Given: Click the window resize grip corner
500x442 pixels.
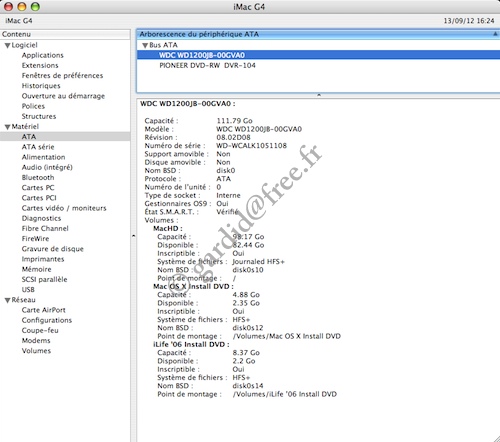Looking at the screenshot, I should (496, 439).
